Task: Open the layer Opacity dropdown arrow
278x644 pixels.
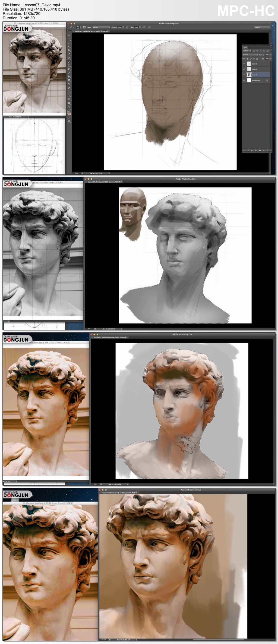Action: [x=270, y=55]
